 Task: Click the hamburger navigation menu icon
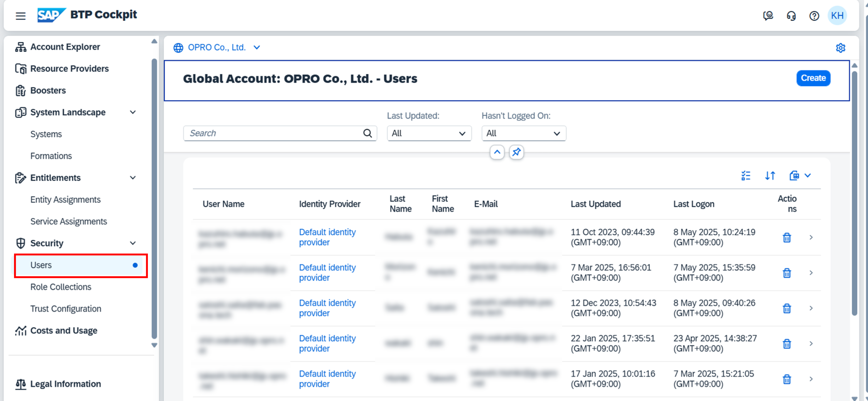click(x=21, y=16)
